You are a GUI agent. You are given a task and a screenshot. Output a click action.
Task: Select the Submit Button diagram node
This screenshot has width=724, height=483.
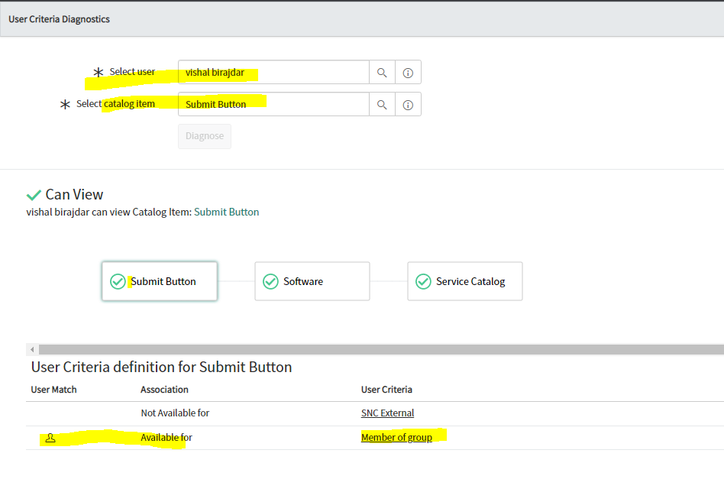pyautogui.click(x=159, y=281)
